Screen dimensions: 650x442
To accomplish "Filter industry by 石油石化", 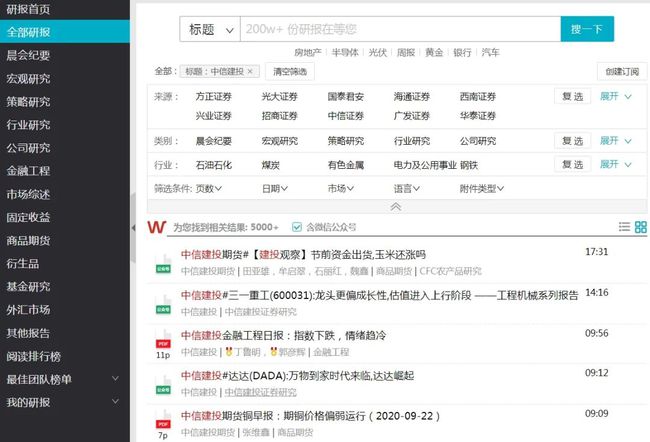I will coord(213,165).
